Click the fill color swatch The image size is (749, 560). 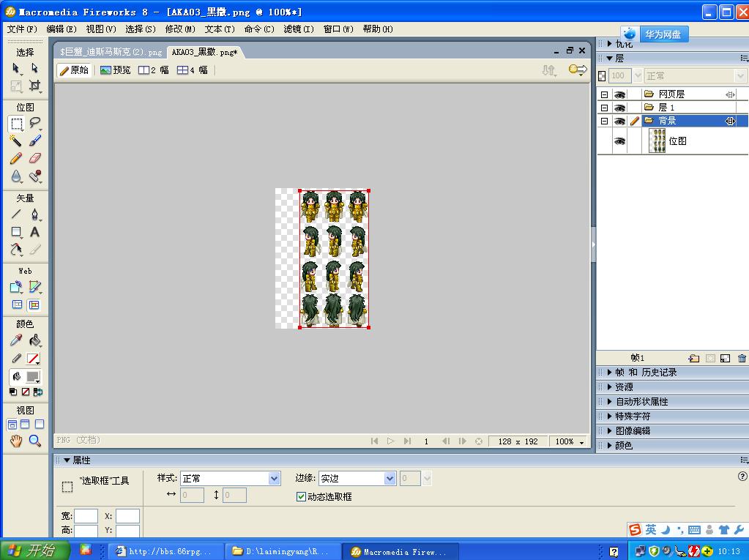click(x=33, y=377)
